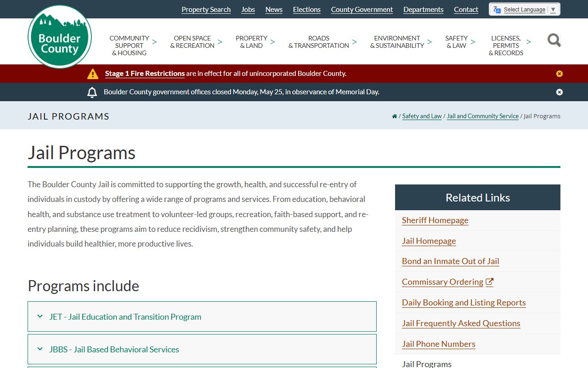Open Jail Homepage link
588x368 pixels.
(x=429, y=241)
